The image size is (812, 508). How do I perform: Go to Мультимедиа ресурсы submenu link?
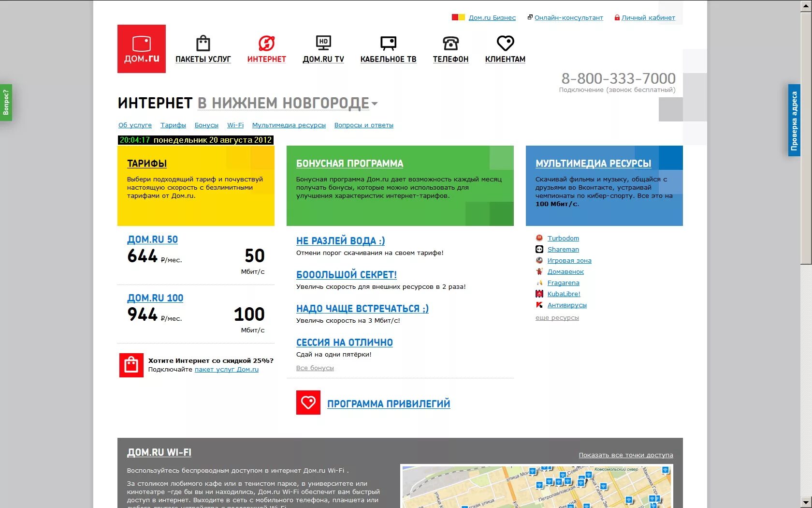[x=289, y=125]
